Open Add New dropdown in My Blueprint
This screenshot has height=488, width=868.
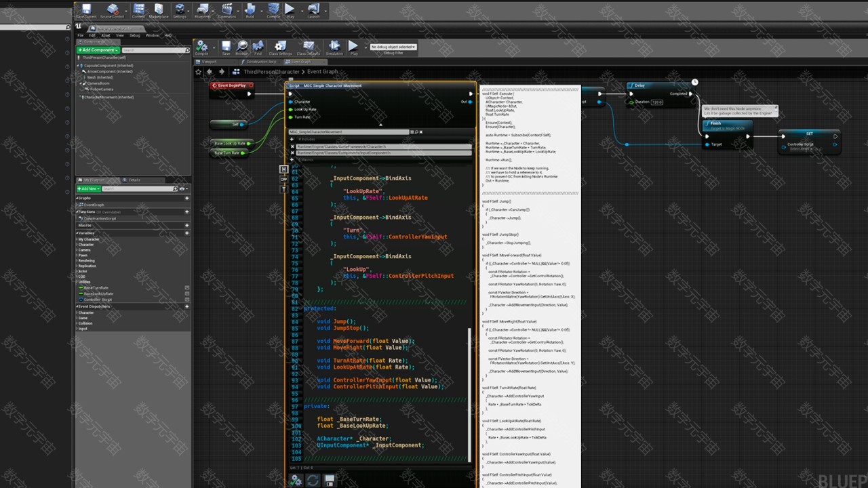[88, 188]
